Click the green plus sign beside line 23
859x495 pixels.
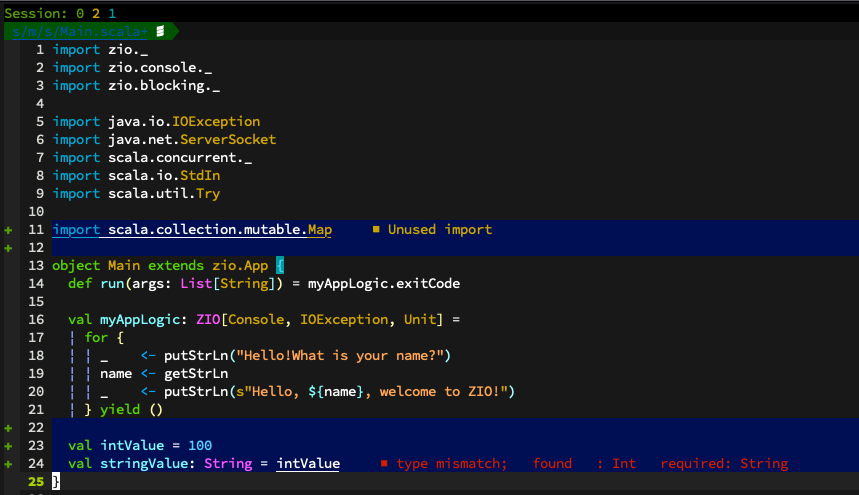[8, 446]
